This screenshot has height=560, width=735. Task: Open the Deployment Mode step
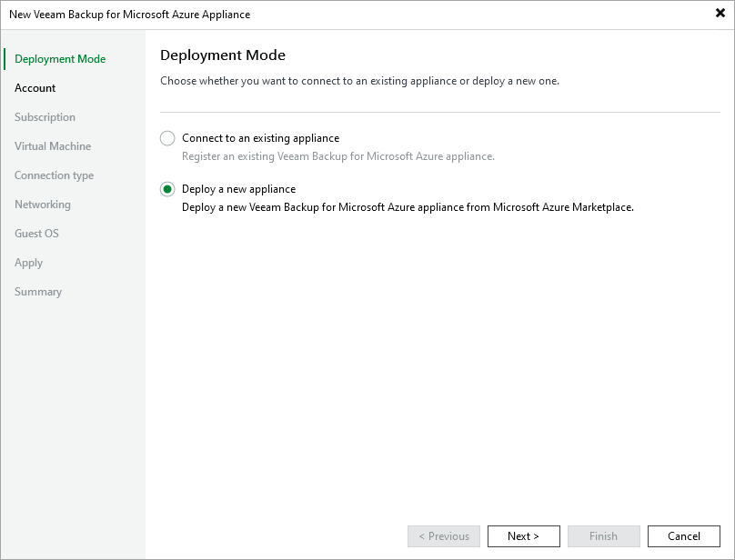click(x=60, y=59)
